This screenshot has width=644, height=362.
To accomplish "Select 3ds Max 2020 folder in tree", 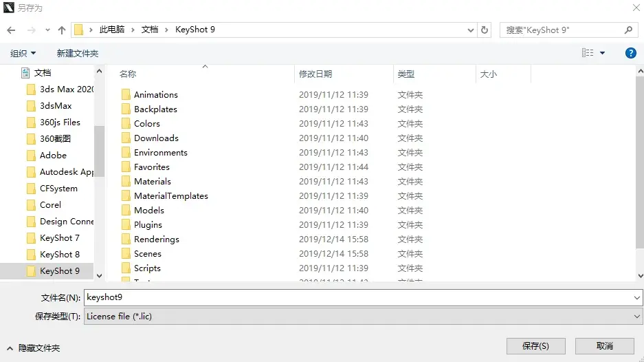I will coord(60,89).
